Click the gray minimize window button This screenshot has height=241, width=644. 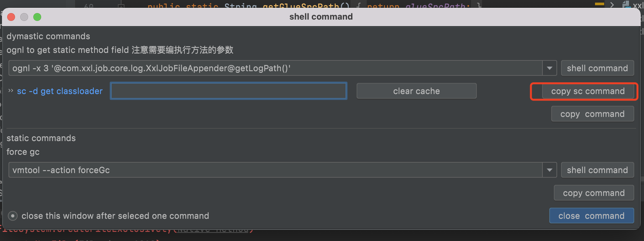pos(24,17)
